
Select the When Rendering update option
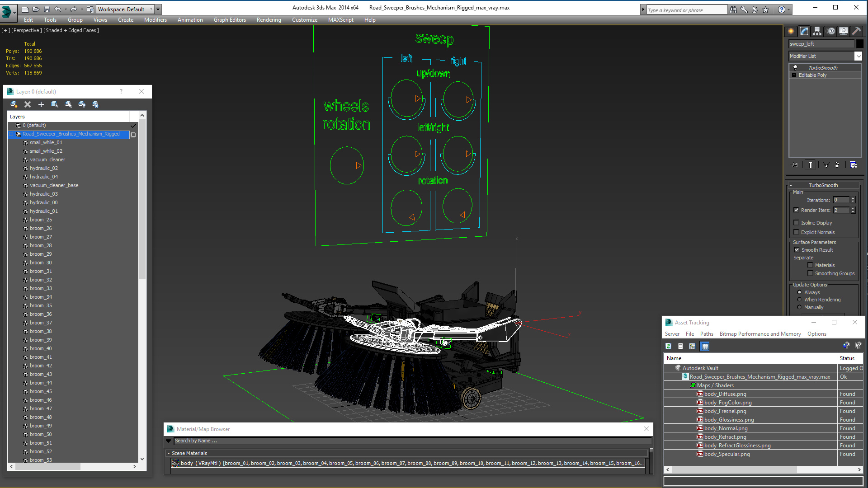pos(799,300)
